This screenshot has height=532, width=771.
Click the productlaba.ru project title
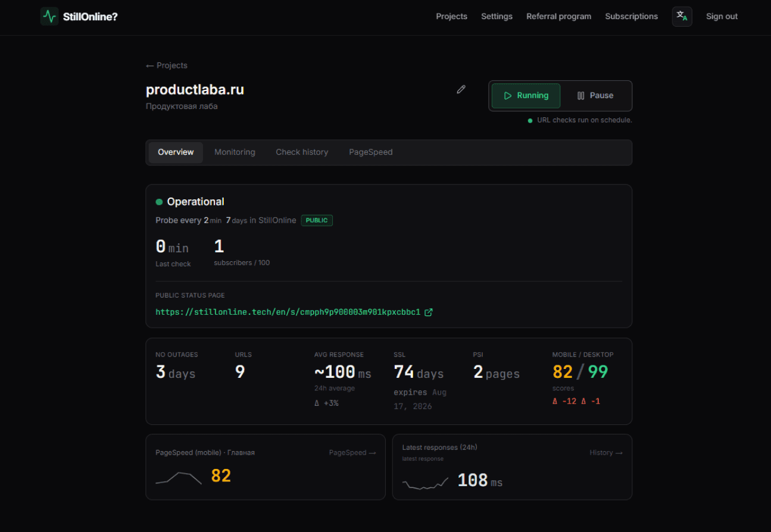(195, 90)
